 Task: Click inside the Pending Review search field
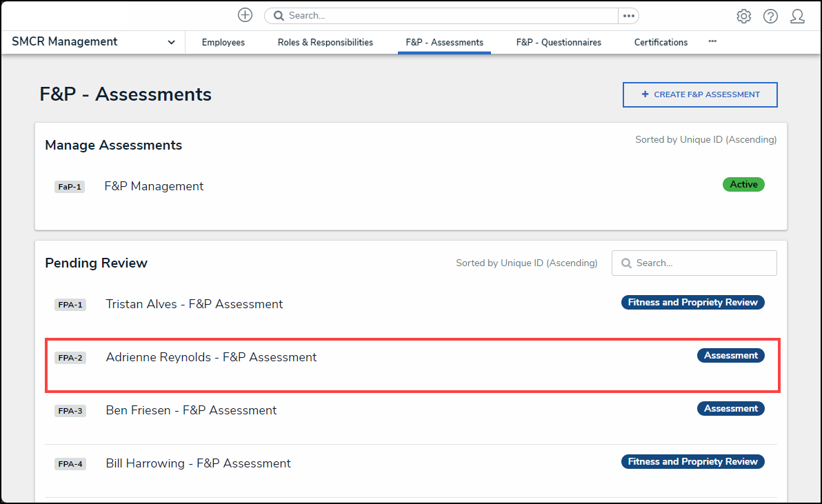pos(696,263)
